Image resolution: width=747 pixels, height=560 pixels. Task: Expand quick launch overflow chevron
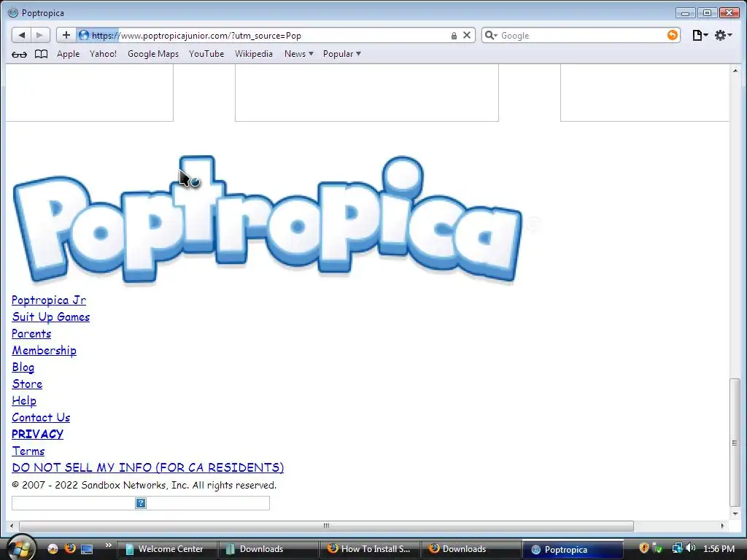point(108,545)
